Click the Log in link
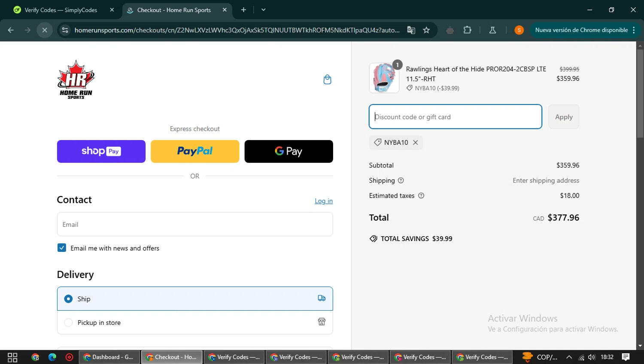The height and width of the screenshot is (364, 644). pyautogui.click(x=324, y=201)
